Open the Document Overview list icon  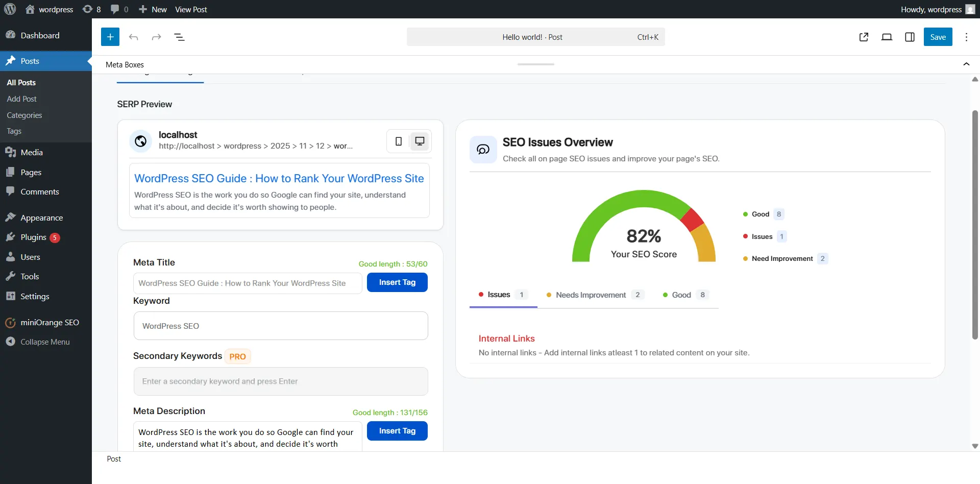(x=179, y=37)
